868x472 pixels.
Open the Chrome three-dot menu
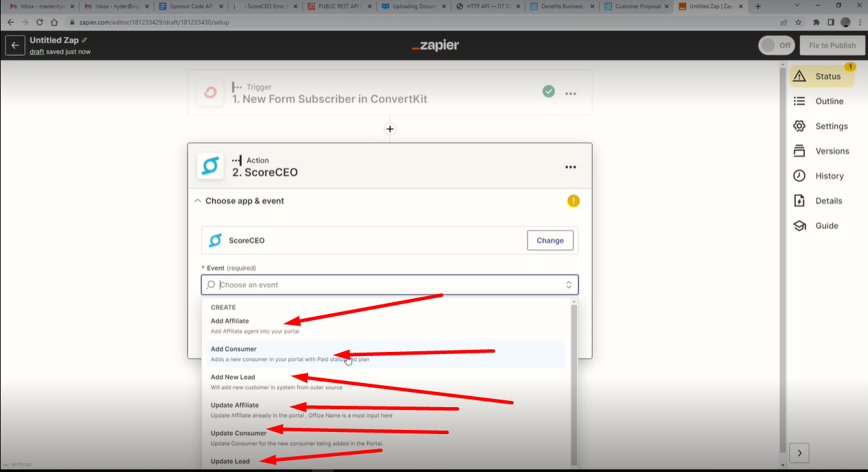(x=859, y=22)
